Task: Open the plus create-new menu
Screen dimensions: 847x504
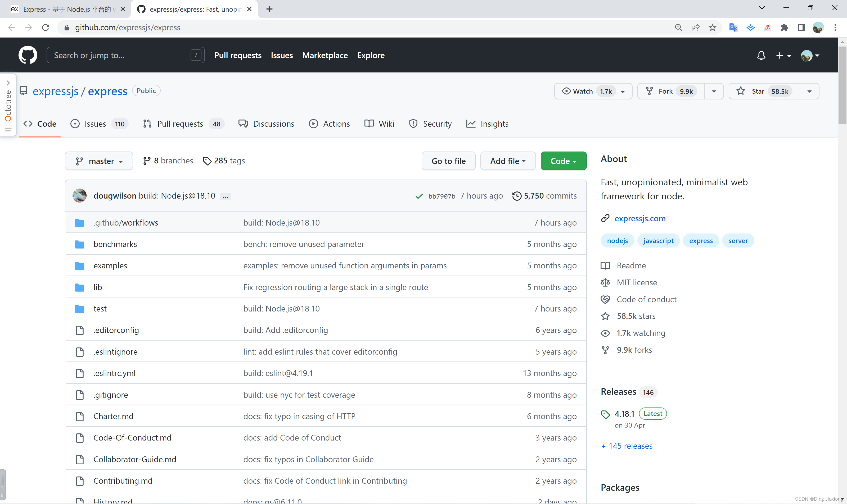Action: point(783,55)
